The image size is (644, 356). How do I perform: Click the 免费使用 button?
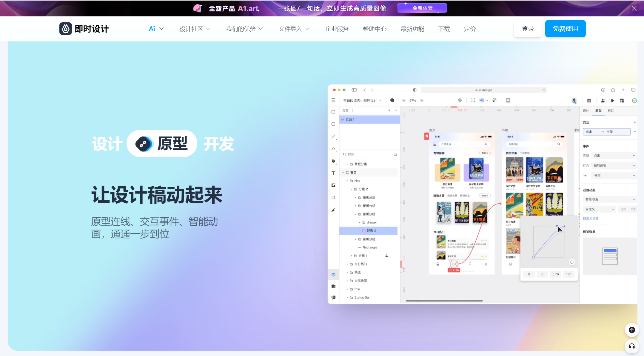(566, 29)
